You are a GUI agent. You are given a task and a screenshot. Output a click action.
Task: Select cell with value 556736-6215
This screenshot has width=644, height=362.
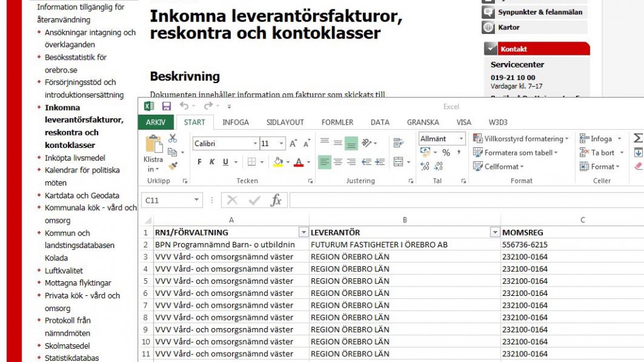(x=572, y=244)
